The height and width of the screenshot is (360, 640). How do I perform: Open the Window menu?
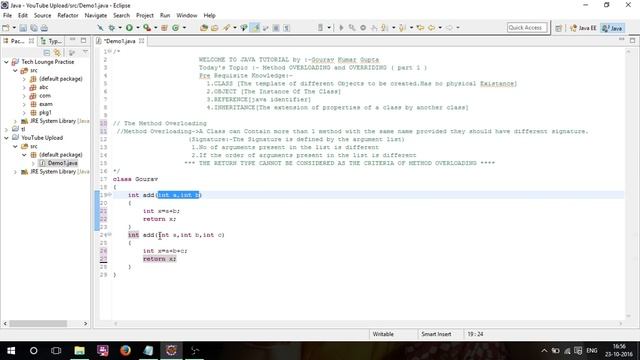point(187,16)
